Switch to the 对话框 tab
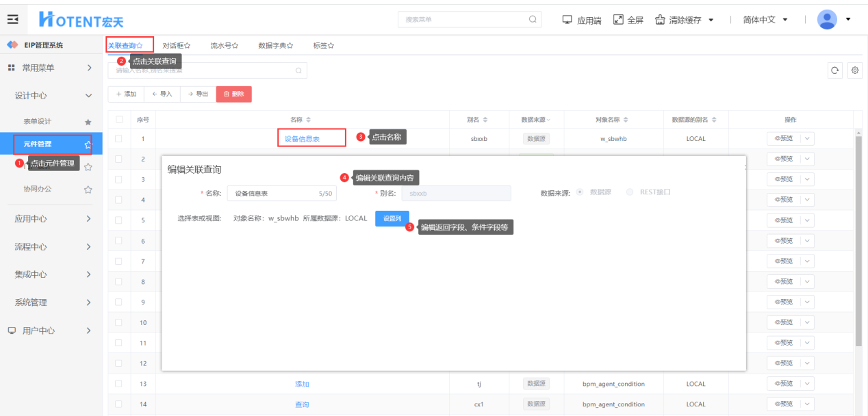This screenshot has height=416, width=868. point(176,45)
